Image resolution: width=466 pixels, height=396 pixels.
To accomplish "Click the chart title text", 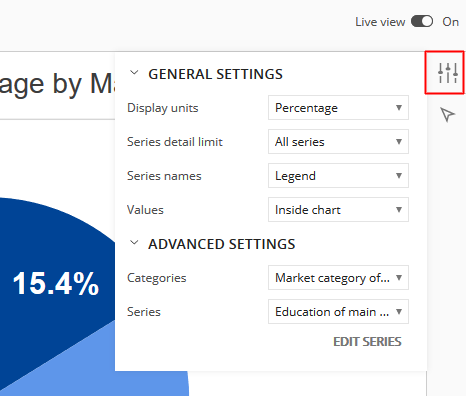I will tap(57, 84).
